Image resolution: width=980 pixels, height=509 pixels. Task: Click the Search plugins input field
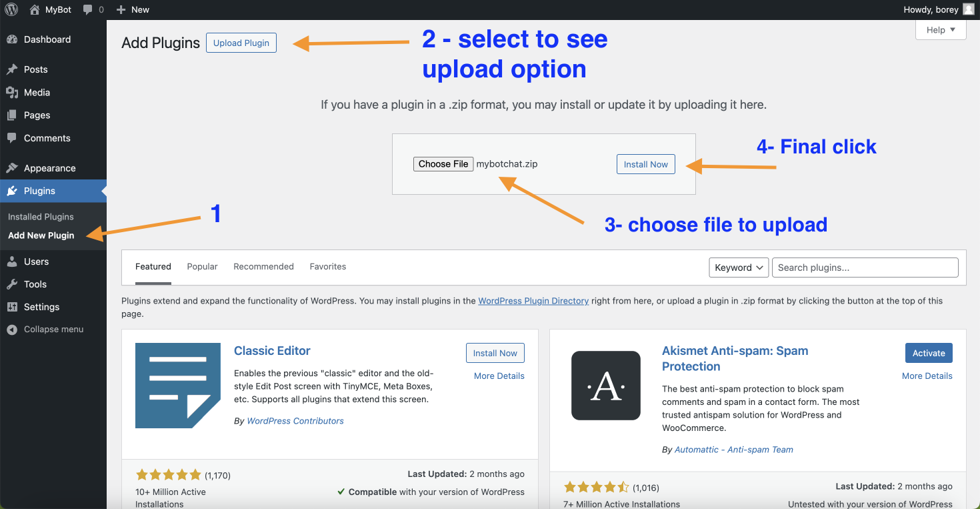(864, 267)
